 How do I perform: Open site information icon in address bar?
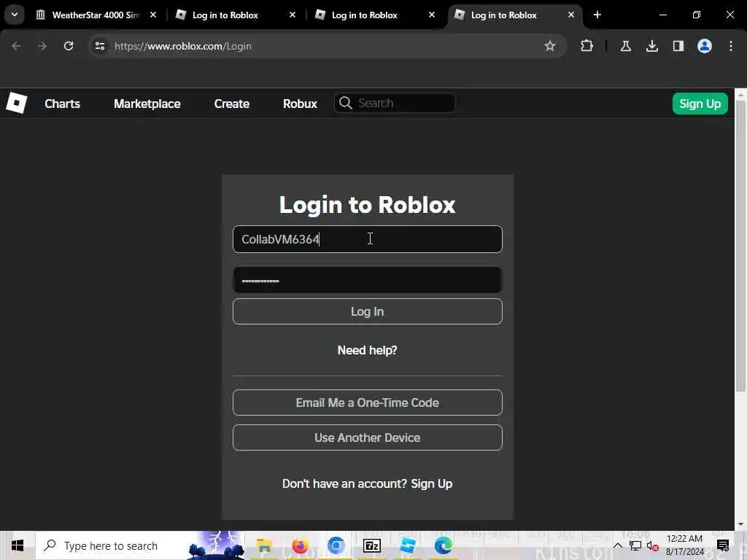pos(99,46)
